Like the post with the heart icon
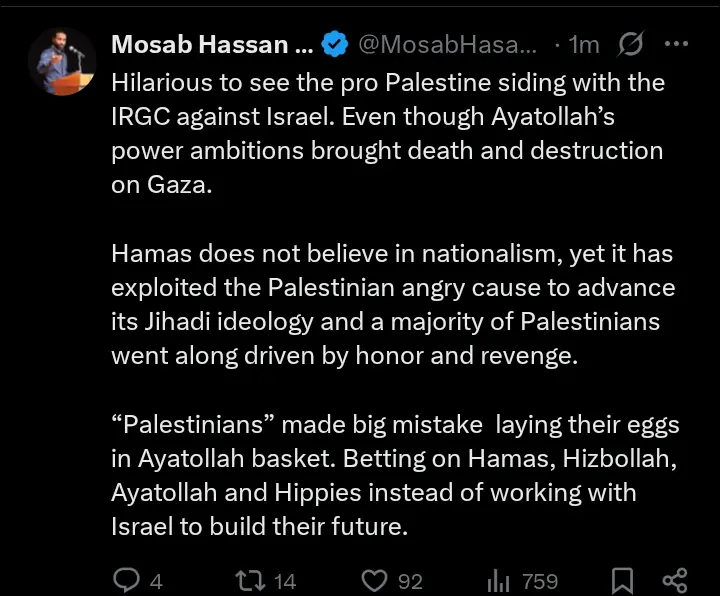720x596 pixels. click(373, 580)
